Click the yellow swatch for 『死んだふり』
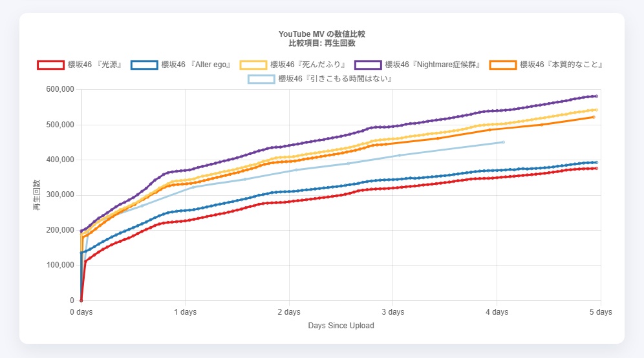644x358 pixels. (253, 65)
